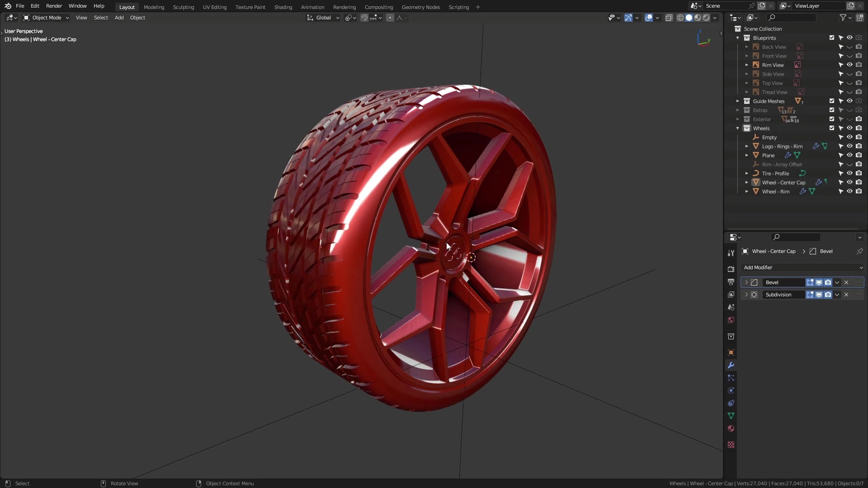868x488 pixels.
Task: Uncheck the Wheels collection checkbox
Action: tap(832, 128)
